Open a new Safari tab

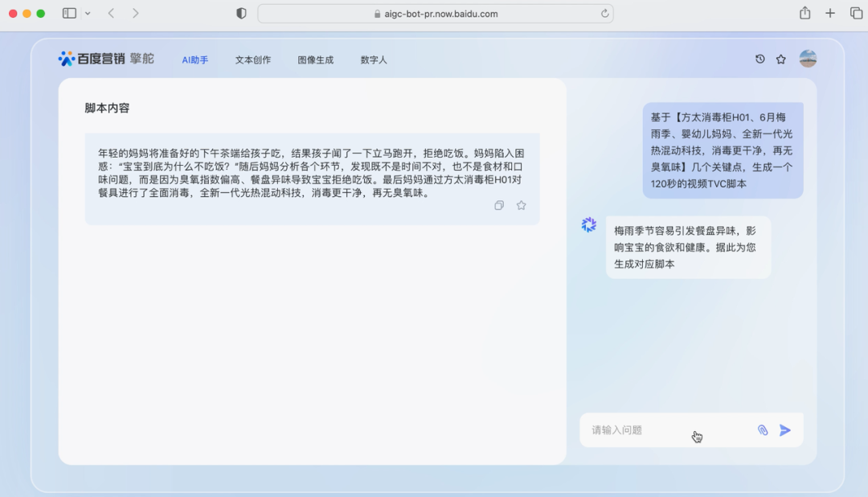pyautogui.click(x=830, y=14)
